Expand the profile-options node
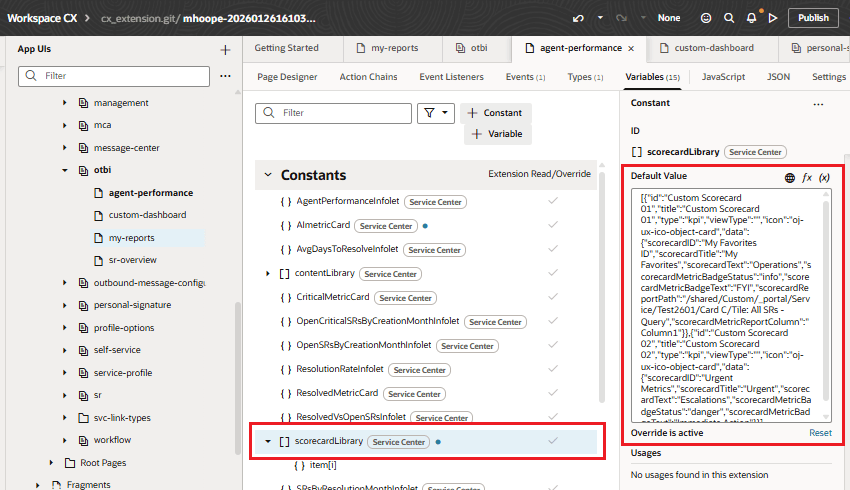The height and width of the screenshot is (490, 850). point(65,327)
